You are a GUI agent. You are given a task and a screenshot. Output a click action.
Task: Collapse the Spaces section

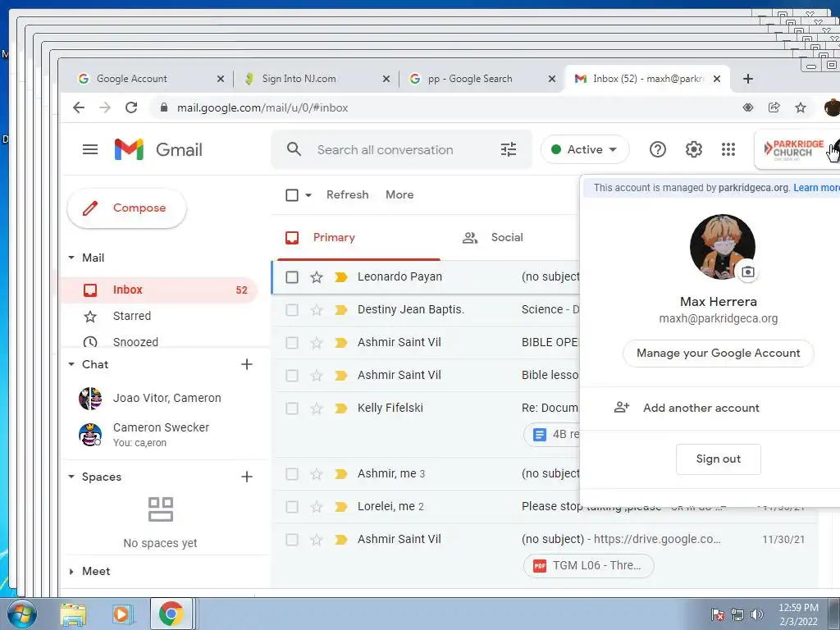[71, 477]
